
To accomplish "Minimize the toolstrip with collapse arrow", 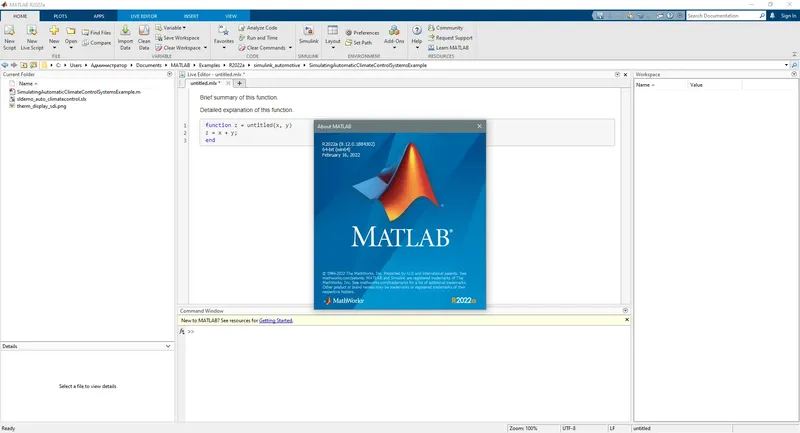I will point(794,54).
